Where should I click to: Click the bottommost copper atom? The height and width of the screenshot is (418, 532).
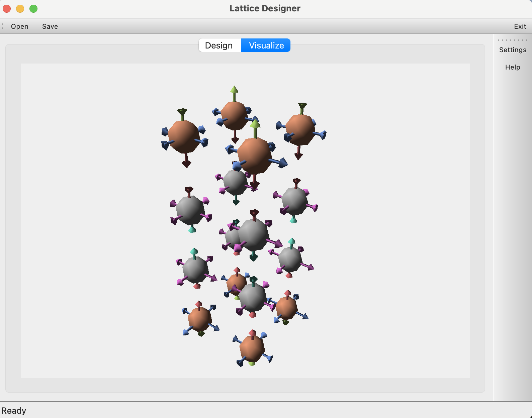coord(252,348)
